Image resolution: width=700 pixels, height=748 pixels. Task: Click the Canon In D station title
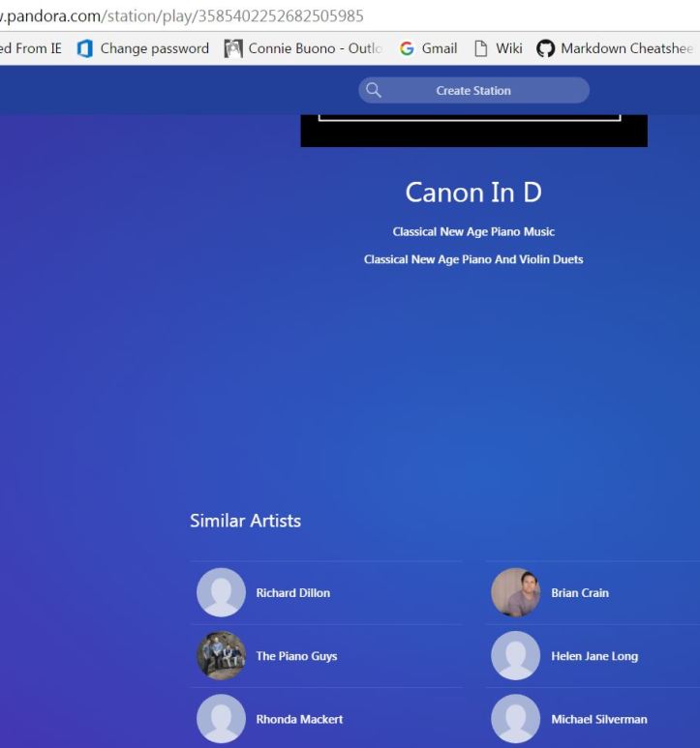[x=473, y=193]
